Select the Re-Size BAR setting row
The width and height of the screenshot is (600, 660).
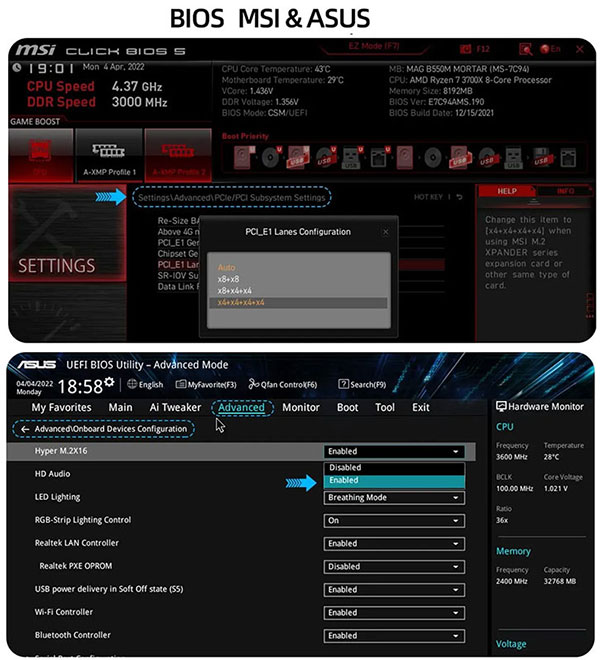pos(178,221)
